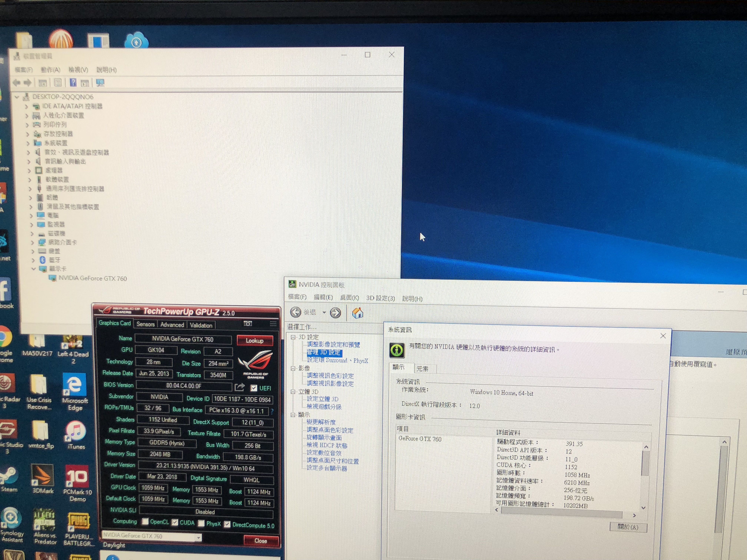Open GPU-Z hamburger menu icon
This screenshot has width=747, height=560.
(273, 324)
